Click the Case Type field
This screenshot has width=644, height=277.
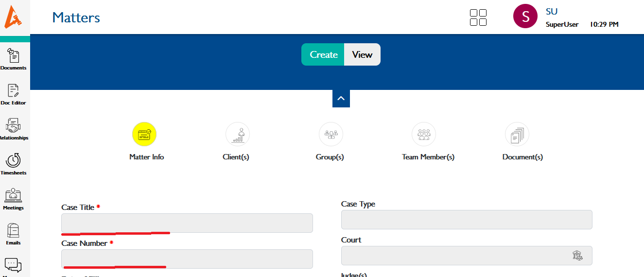click(x=467, y=220)
